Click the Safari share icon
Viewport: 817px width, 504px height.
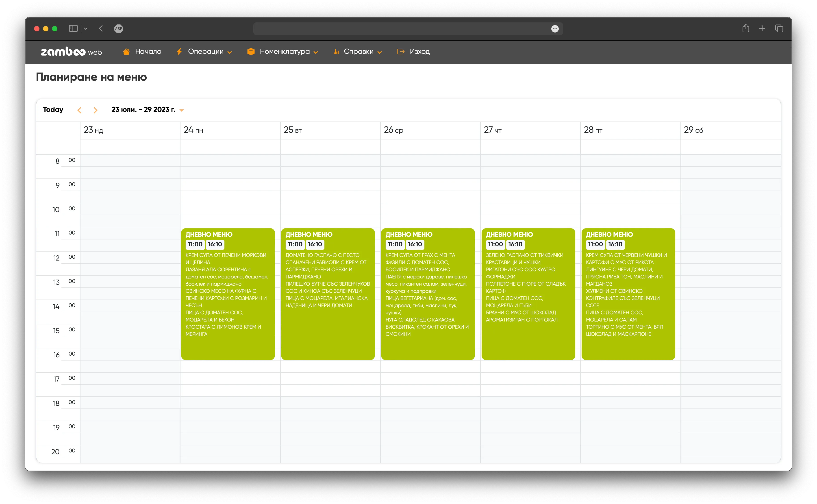point(746,29)
